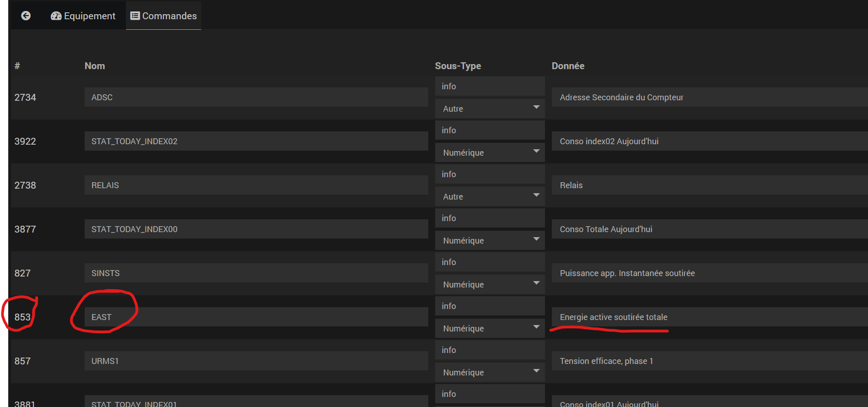Edit 'Adresse Secondaire du Compteur' data field

709,98
